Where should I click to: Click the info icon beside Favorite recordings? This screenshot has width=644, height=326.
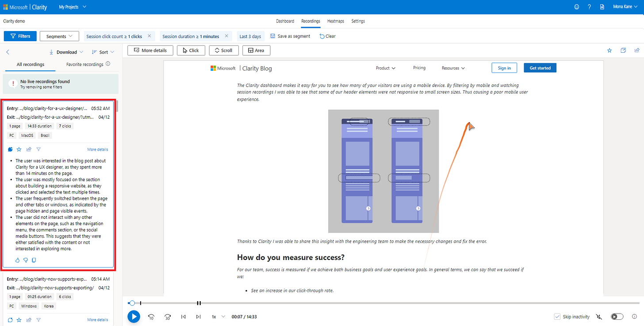click(108, 64)
